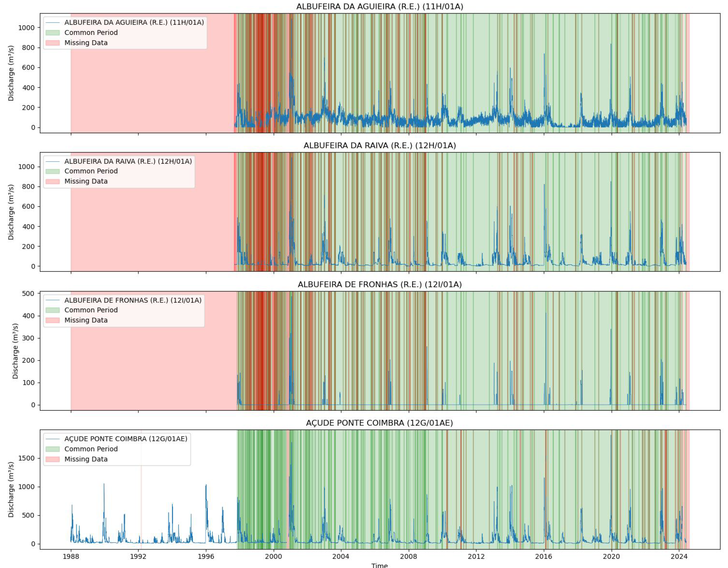
Task: Click the 1996 discharge peak in Coimbra plot
Action: [206, 485]
